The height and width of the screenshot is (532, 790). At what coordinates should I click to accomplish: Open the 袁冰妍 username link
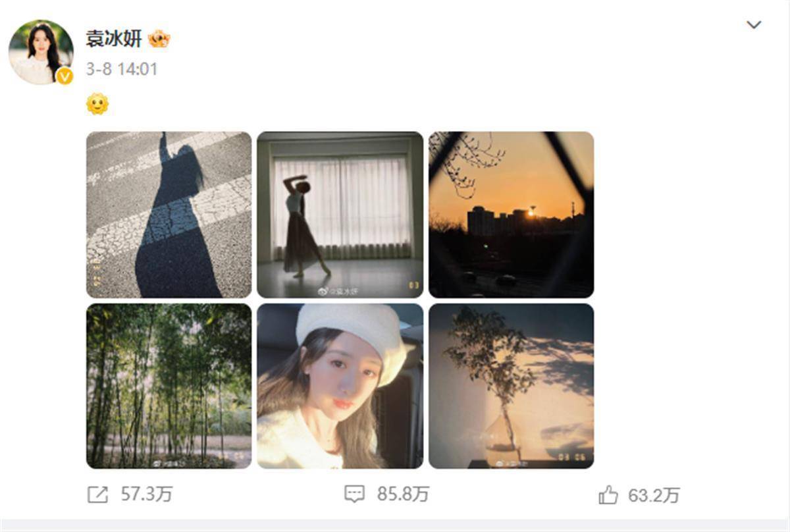pyautogui.click(x=113, y=40)
